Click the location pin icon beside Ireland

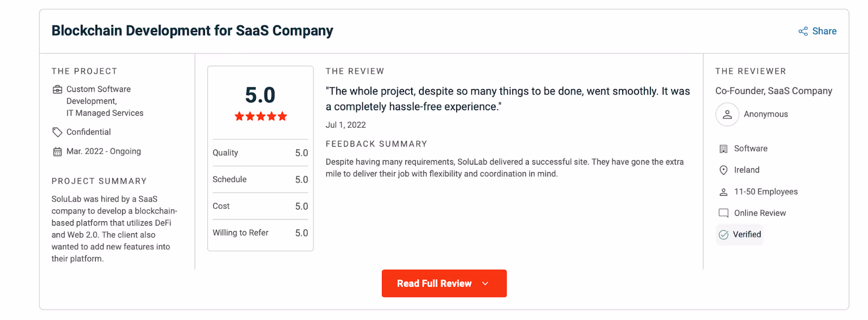point(724,170)
